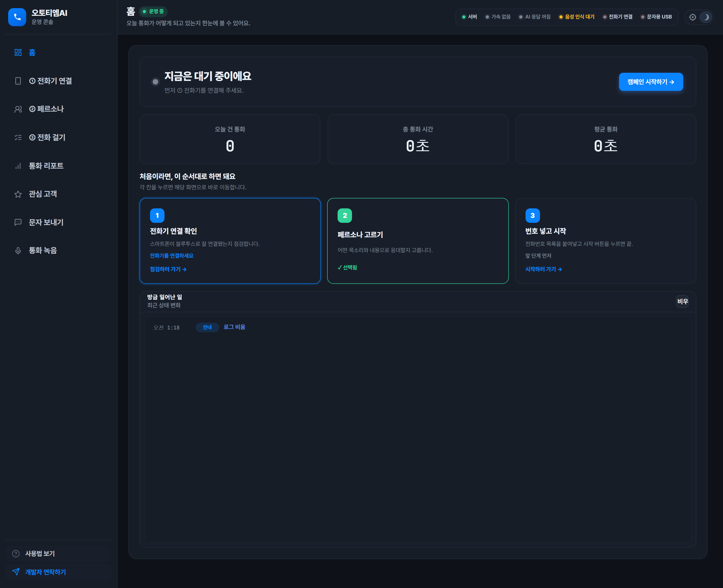Select the 통화 녹음 microphone icon
Viewport: 723px width, 588px height.
pyautogui.click(x=18, y=251)
